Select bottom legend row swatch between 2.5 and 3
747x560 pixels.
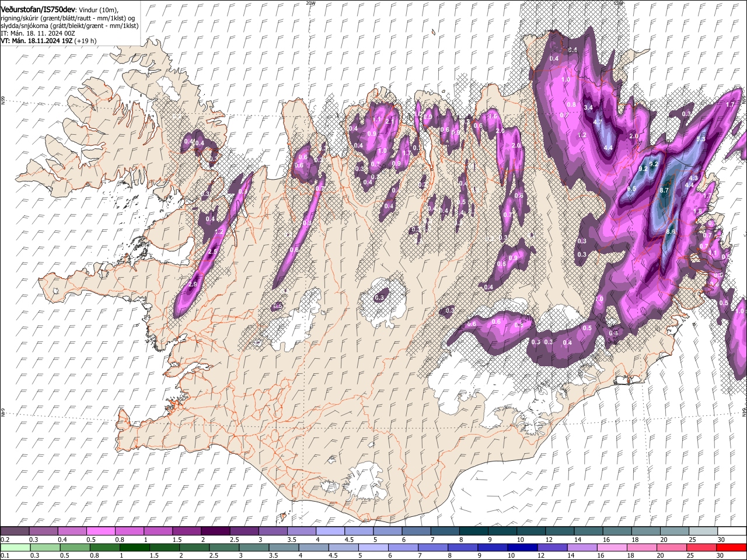(x=224, y=547)
